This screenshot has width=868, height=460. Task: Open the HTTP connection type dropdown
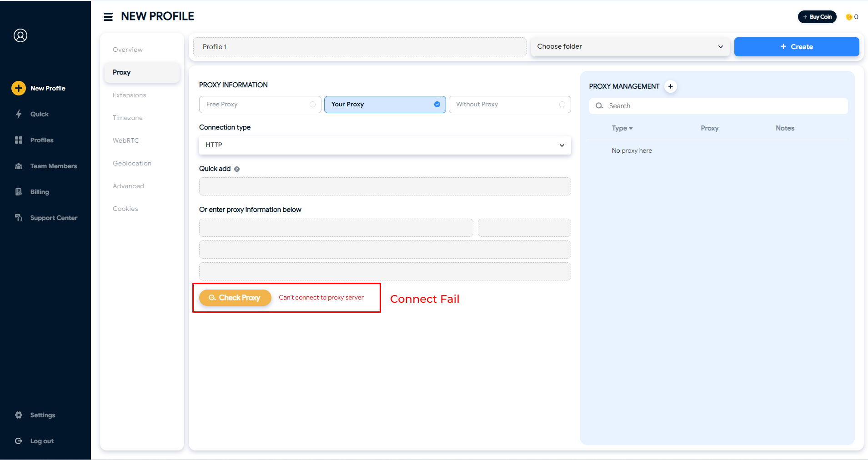pyautogui.click(x=385, y=145)
